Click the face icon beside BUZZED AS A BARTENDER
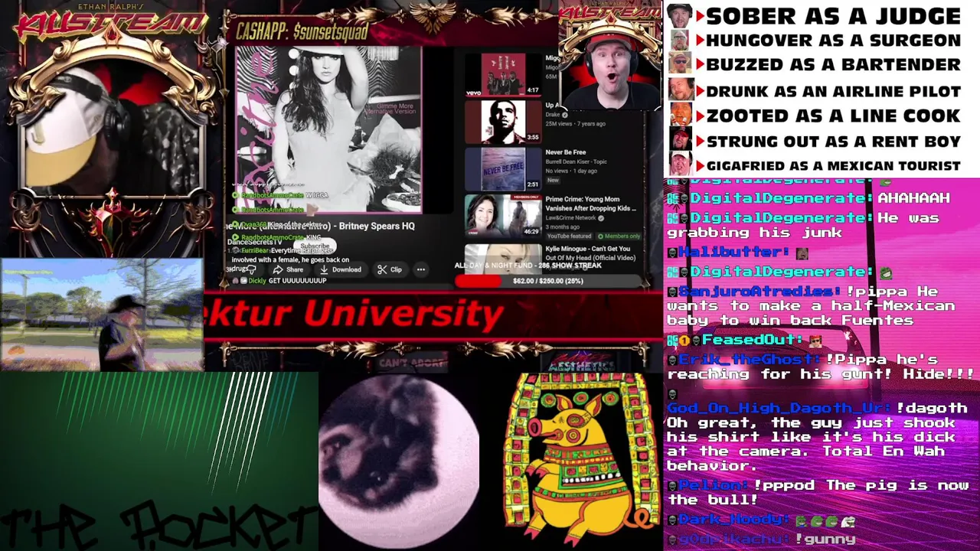This screenshot has height=551, width=980. pyautogui.click(x=679, y=64)
